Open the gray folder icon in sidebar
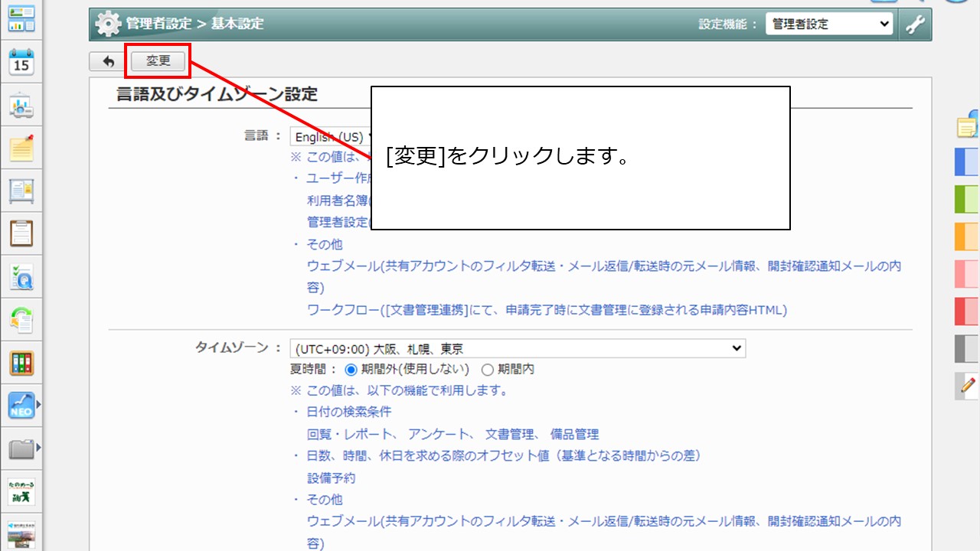This screenshot has width=980, height=551. [x=21, y=448]
